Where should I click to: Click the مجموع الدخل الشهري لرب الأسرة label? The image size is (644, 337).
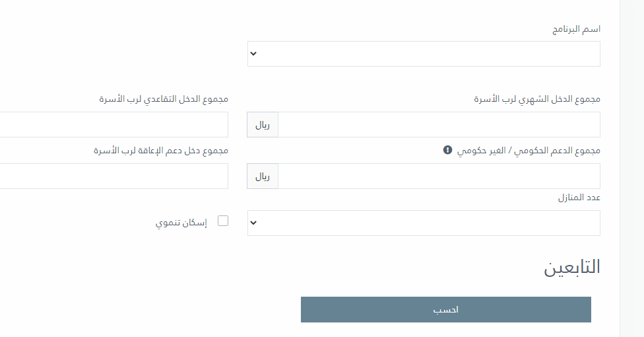[x=537, y=99]
